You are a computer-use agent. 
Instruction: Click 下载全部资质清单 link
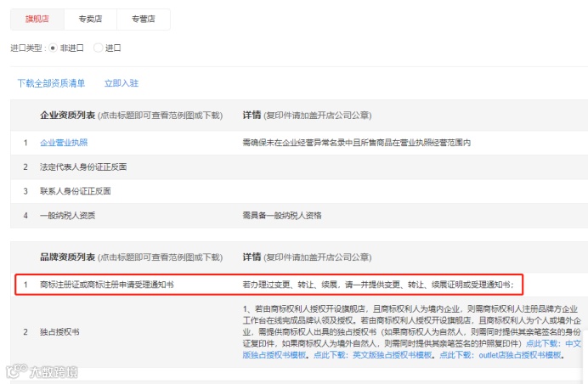(x=51, y=83)
